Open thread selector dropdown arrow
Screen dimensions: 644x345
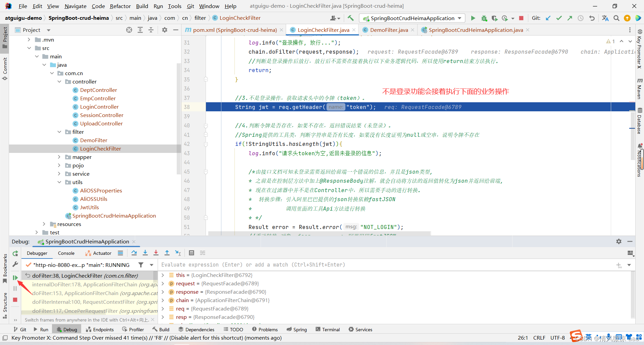pyautogui.click(x=152, y=265)
